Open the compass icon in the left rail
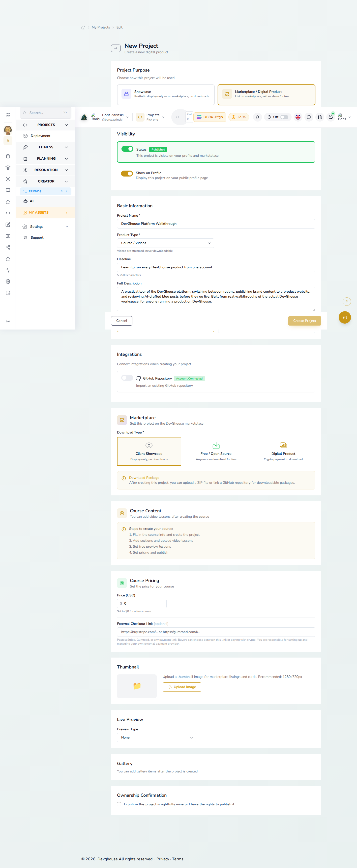 [8, 179]
